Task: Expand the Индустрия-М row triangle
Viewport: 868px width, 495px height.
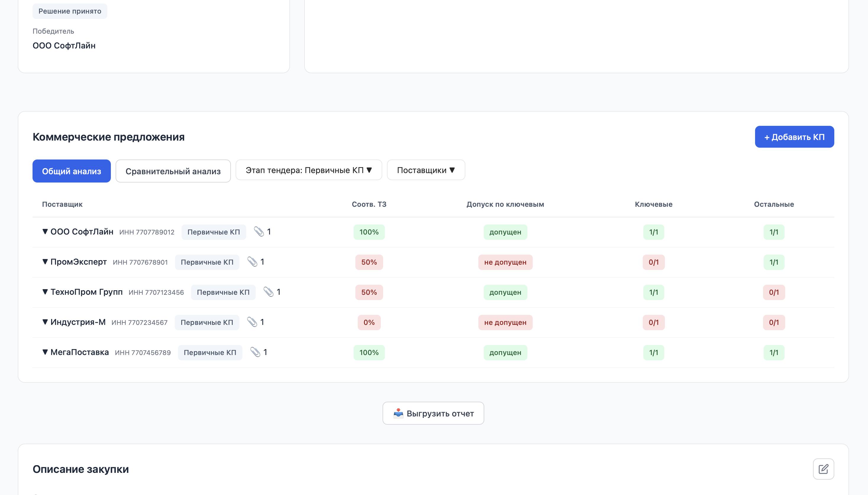Action: tap(45, 322)
